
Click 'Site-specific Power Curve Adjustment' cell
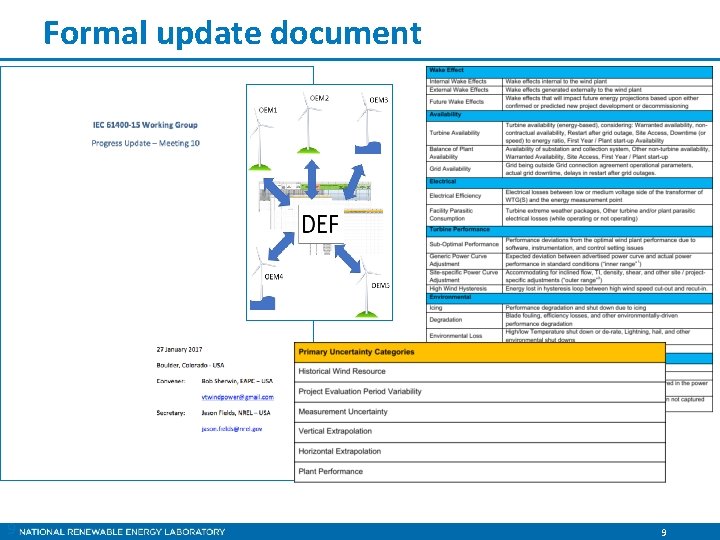464,276
